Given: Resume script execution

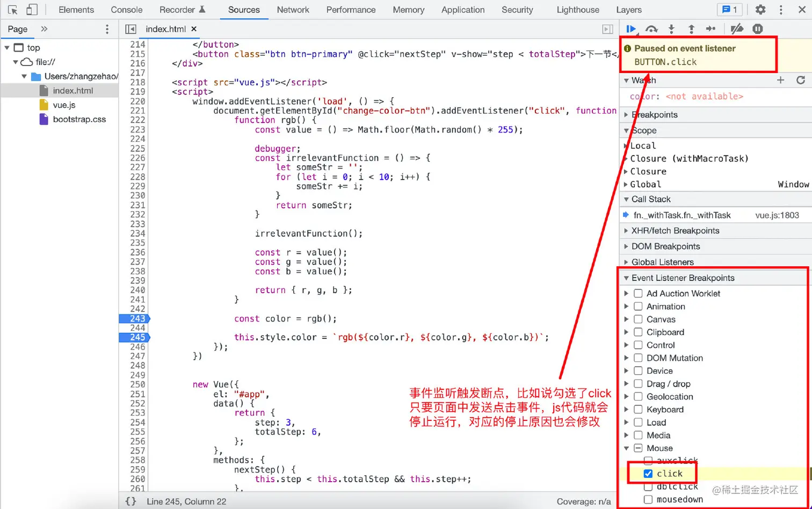Looking at the screenshot, I should (632, 29).
